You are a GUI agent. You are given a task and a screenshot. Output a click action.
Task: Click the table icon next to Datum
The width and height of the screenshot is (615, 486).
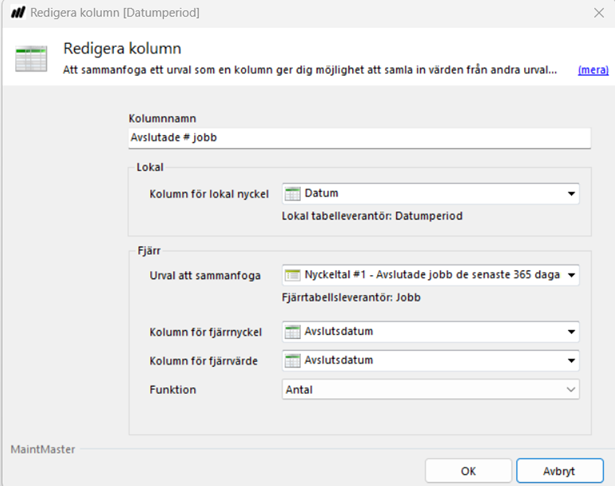click(293, 194)
